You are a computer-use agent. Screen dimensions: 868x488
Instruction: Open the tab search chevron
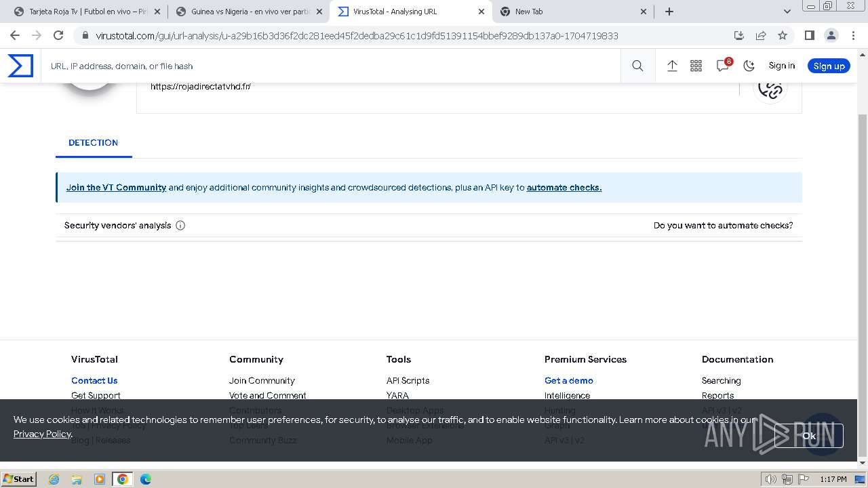[x=787, y=12]
